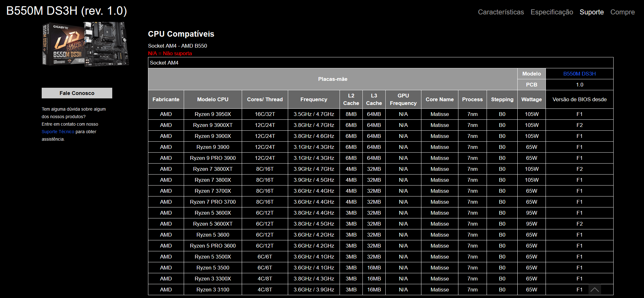Click the Modelo CPU column header
644x298 pixels.
213,99
